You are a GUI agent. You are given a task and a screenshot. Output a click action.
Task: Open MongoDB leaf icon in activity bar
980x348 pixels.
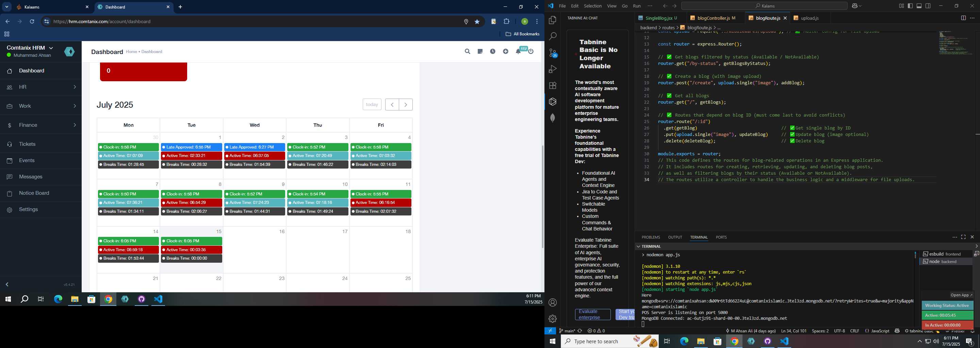(552, 118)
